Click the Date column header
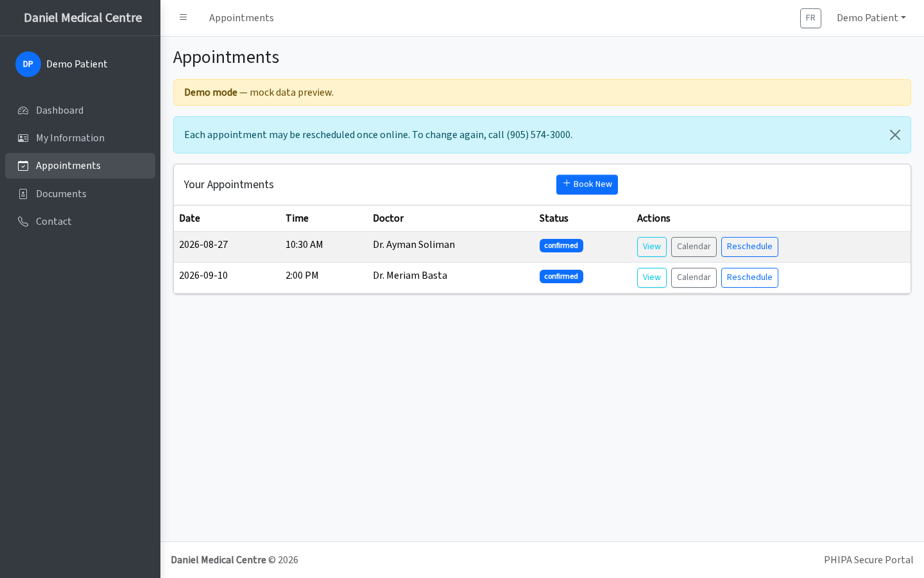Image resolution: width=924 pixels, height=578 pixels. tap(190, 218)
